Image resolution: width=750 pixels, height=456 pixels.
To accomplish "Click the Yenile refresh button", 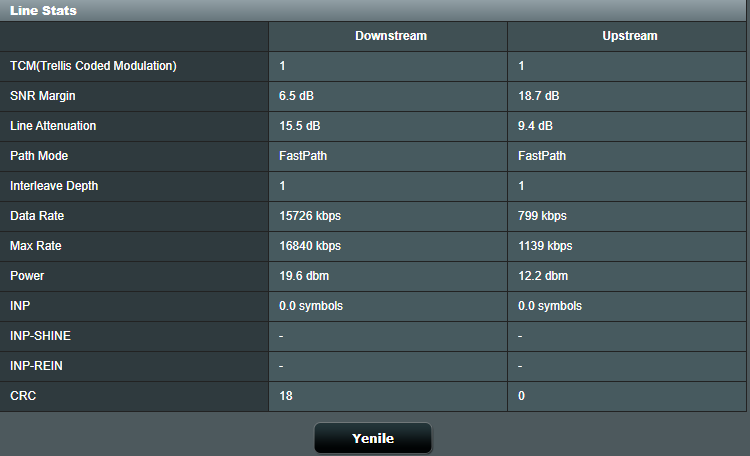I will (373, 438).
